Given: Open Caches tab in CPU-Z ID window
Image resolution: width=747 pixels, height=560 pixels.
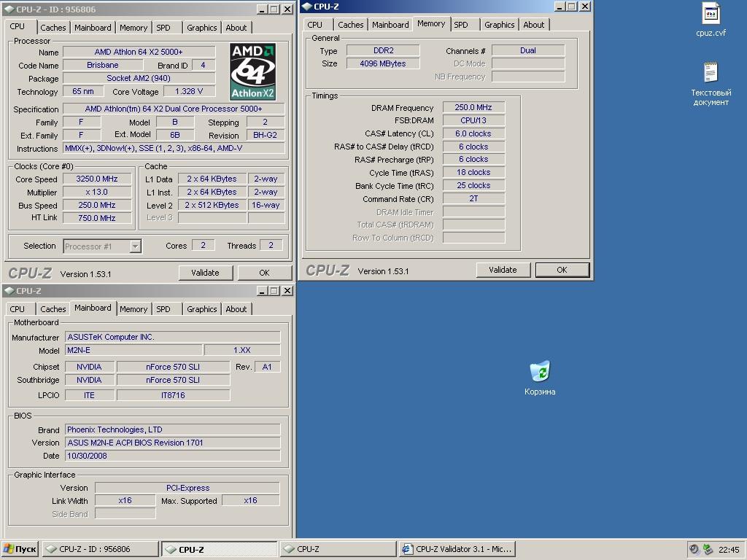Looking at the screenshot, I should (53, 28).
